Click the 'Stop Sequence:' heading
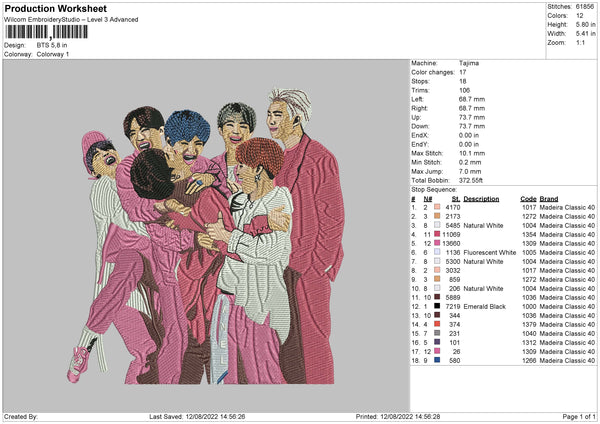600x424 pixels. 434,190
